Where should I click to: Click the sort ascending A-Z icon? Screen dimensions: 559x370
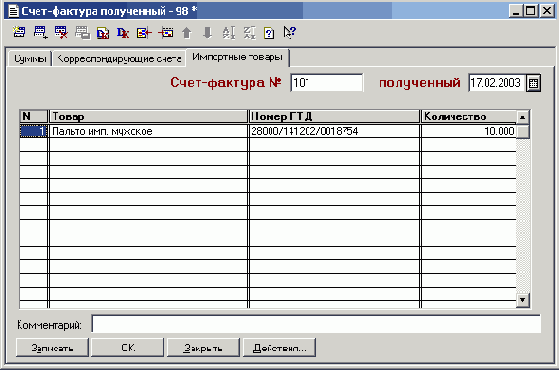[x=229, y=33]
